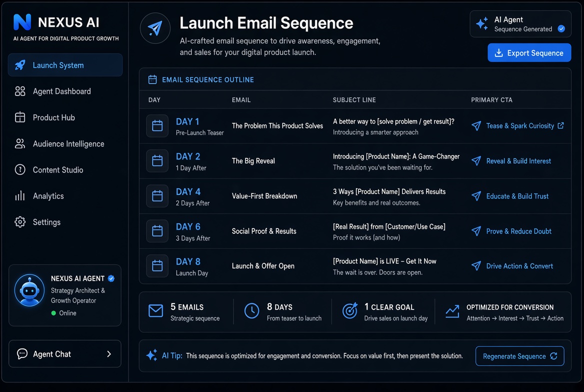Screen dimensions: 584x392
Task: Click the external link icon on the DAY 1 CTA
Action: coord(560,125)
